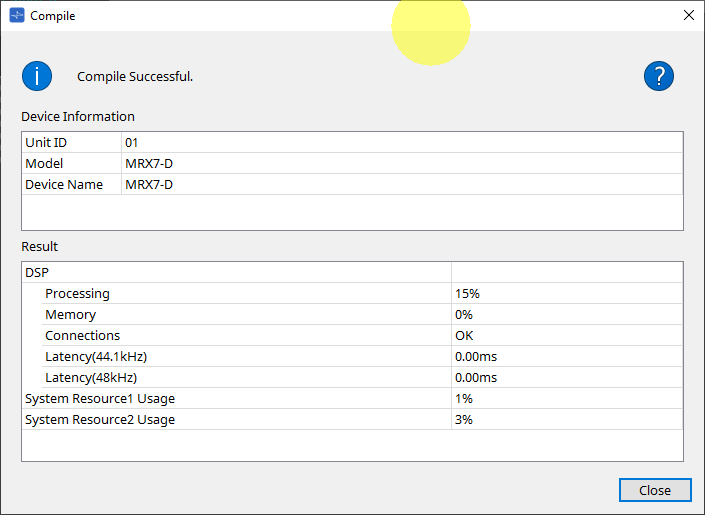Select the Unit ID row label

(46, 143)
